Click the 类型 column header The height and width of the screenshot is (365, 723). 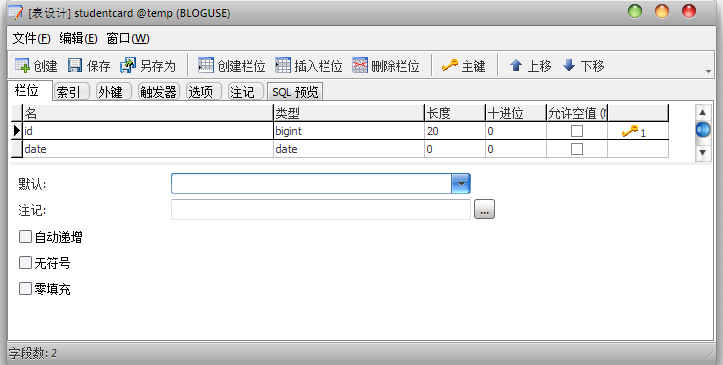click(349, 113)
